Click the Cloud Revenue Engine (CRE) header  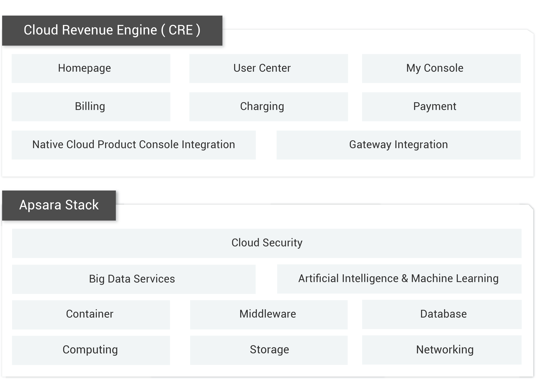pos(112,30)
